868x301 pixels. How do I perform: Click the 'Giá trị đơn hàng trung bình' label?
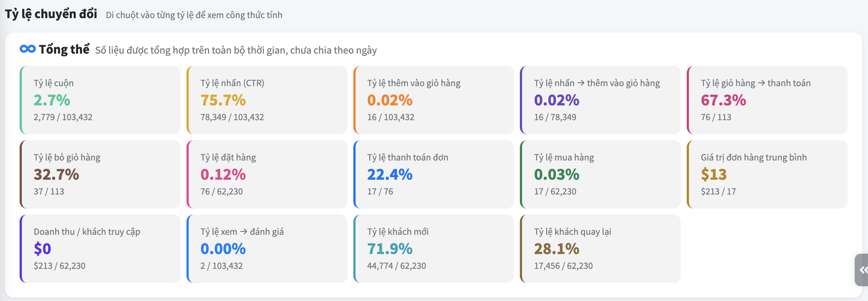pos(754,157)
